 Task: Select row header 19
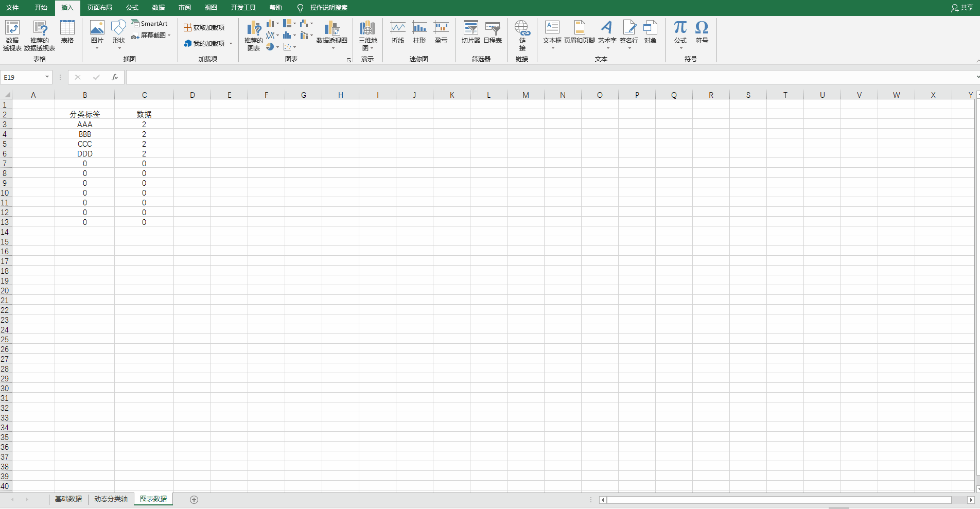(5, 281)
